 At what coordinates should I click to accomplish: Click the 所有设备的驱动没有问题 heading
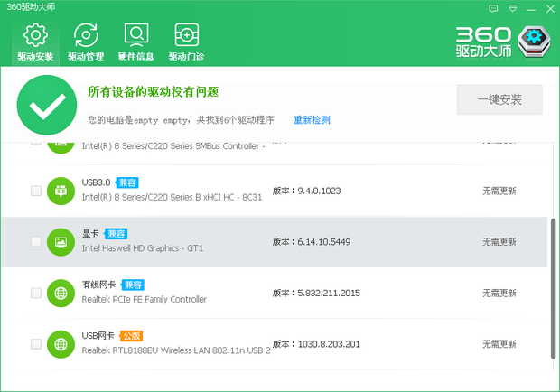pos(154,92)
